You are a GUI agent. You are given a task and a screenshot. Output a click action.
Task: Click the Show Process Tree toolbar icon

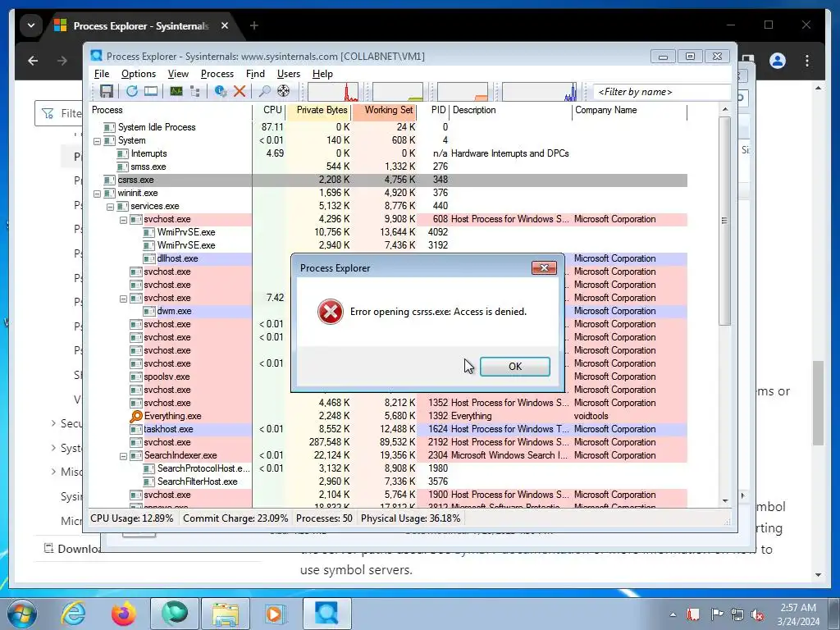pos(195,91)
